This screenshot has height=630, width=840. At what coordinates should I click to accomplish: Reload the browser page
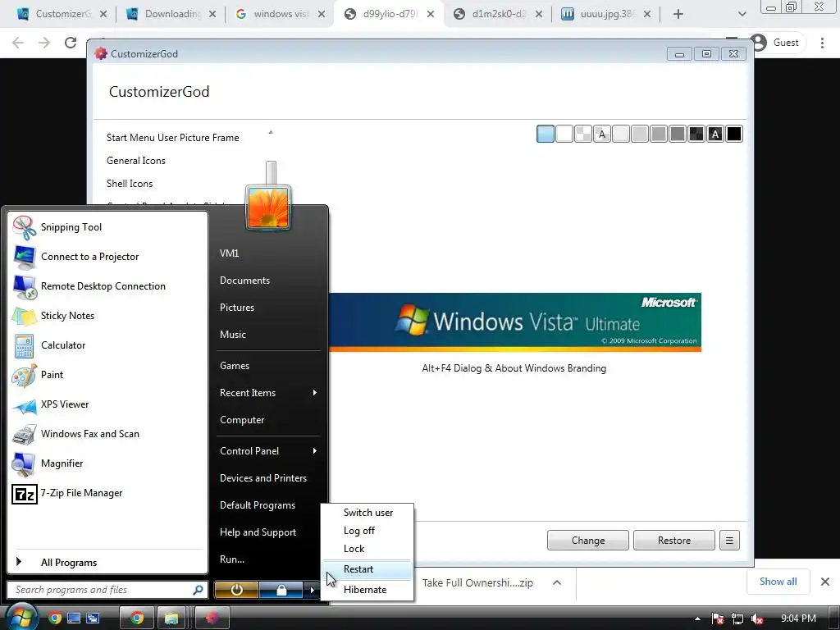pos(71,43)
